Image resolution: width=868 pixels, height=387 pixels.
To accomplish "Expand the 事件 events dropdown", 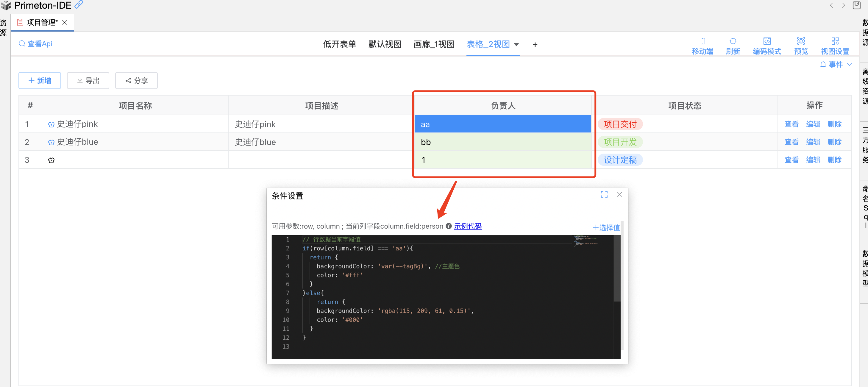I will click(x=836, y=64).
